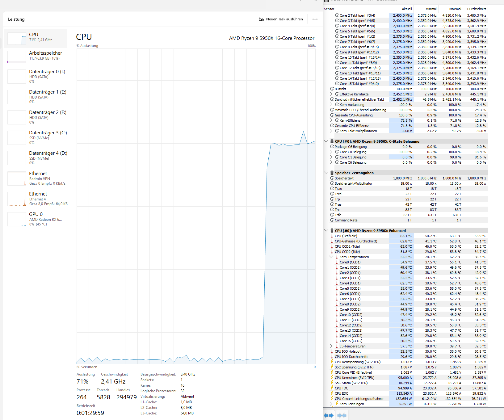504x420 pixels.
Task: Select Arbeitsspeicher in the performance list
Action: click(x=36, y=57)
